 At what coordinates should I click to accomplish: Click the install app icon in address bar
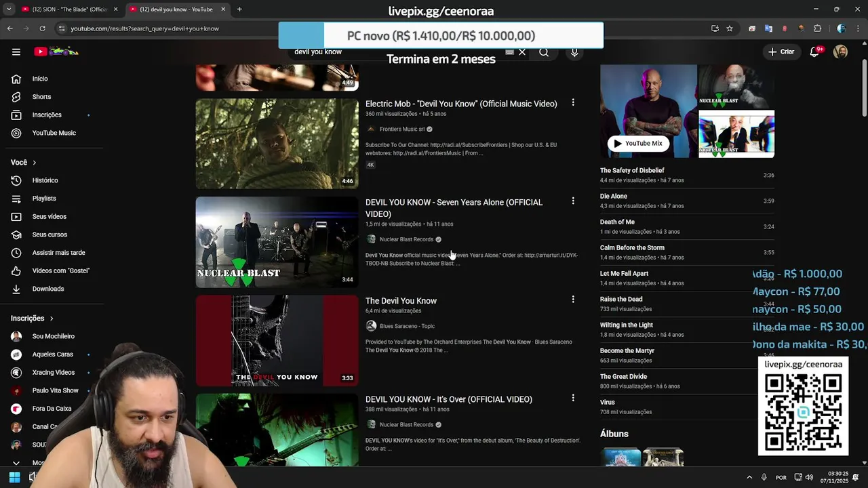click(715, 28)
